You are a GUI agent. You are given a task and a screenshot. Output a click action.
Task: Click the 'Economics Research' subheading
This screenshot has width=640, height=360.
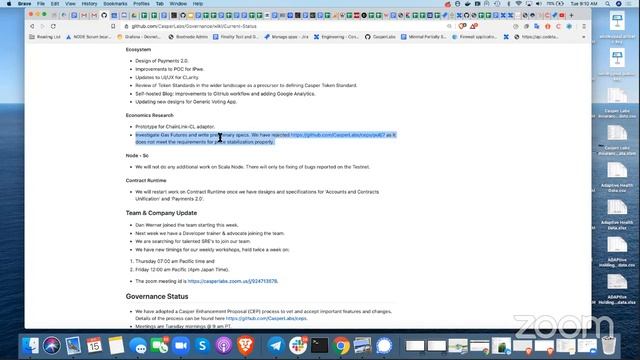149,116
